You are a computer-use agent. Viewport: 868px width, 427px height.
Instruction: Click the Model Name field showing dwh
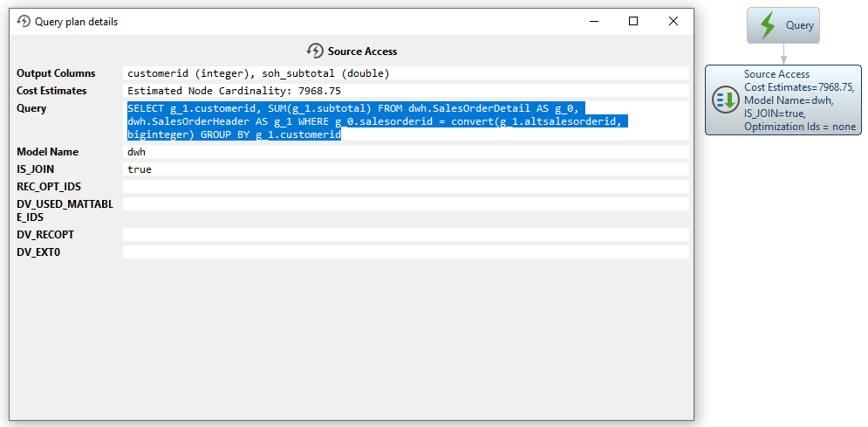pos(406,152)
